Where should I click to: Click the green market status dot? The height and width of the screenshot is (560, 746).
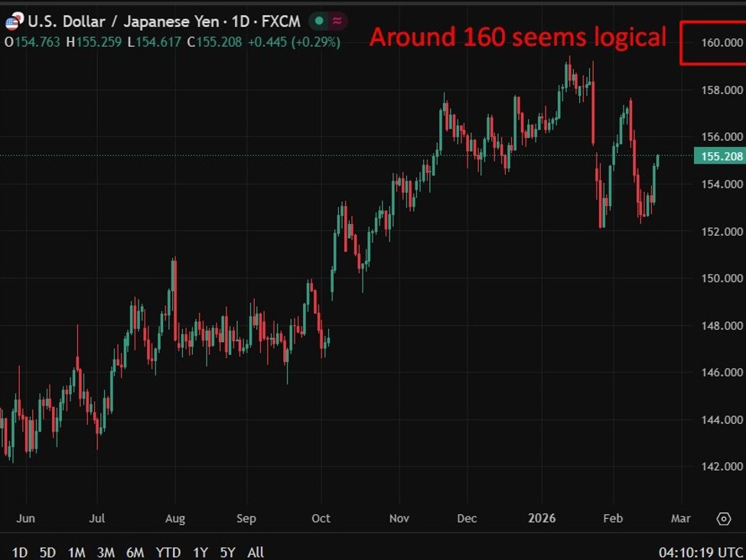318,21
